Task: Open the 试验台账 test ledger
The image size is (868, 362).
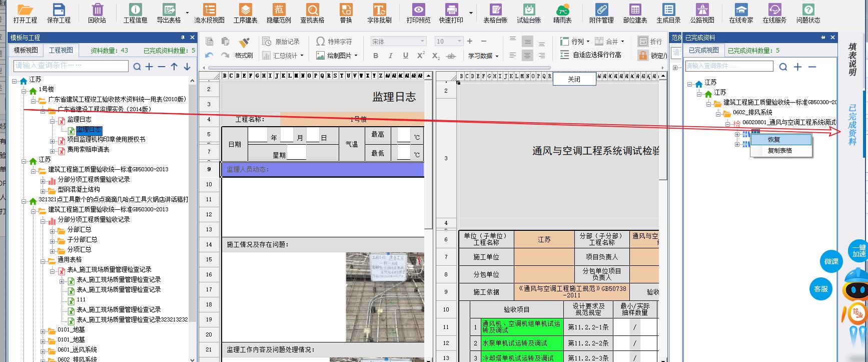Action: (x=529, y=14)
